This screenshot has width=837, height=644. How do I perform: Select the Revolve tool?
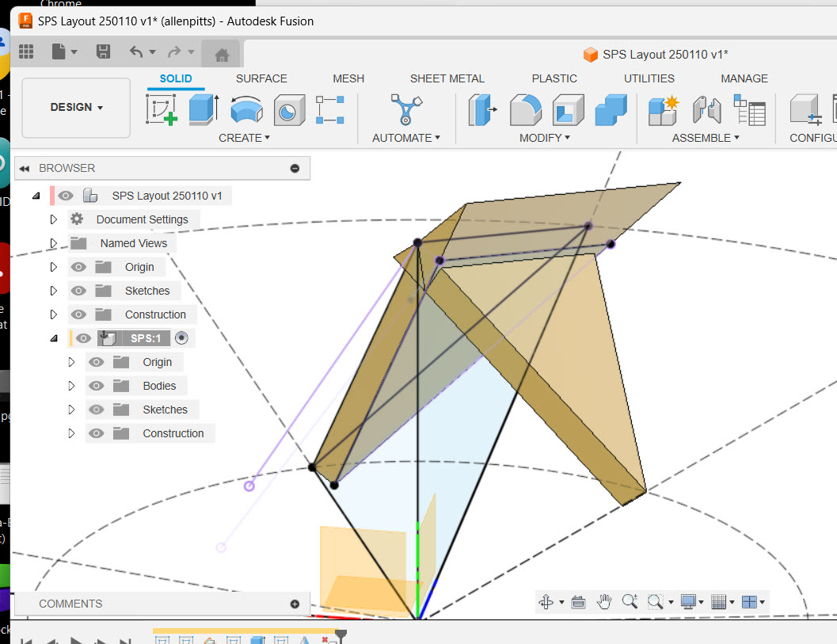(245, 111)
